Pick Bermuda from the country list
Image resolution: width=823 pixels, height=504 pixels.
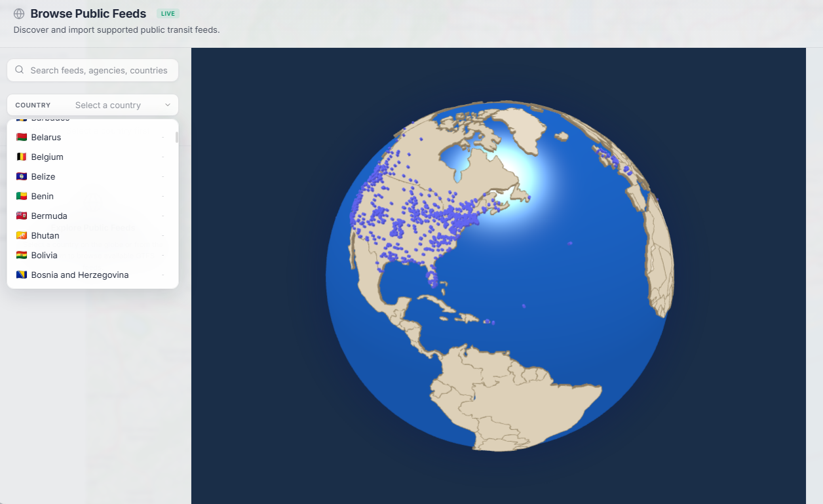pyautogui.click(x=90, y=216)
